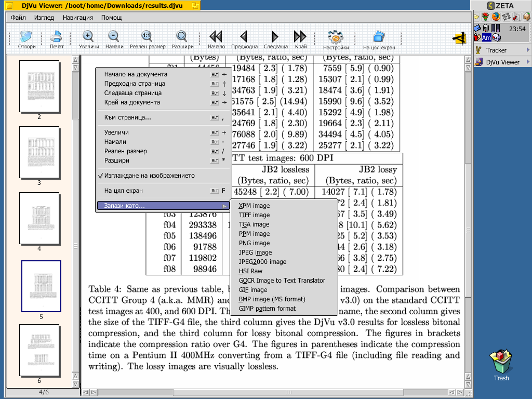Save as GIF image

click(x=284, y=290)
